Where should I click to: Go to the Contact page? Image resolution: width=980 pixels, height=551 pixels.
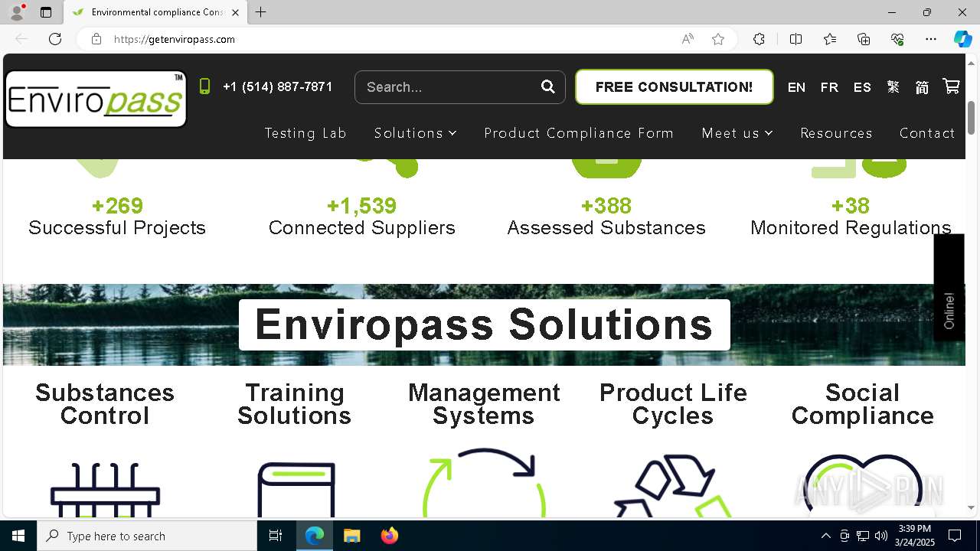[x=927, y=133]
